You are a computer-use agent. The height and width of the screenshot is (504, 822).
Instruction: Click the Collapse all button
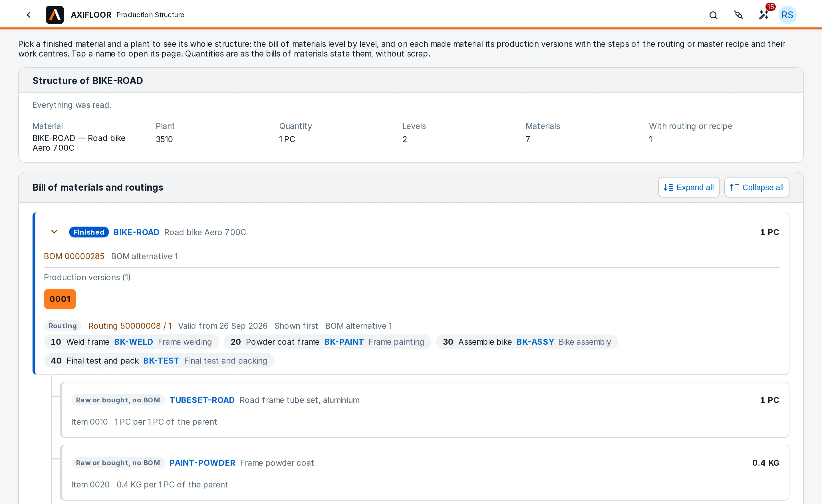[757, 188]
